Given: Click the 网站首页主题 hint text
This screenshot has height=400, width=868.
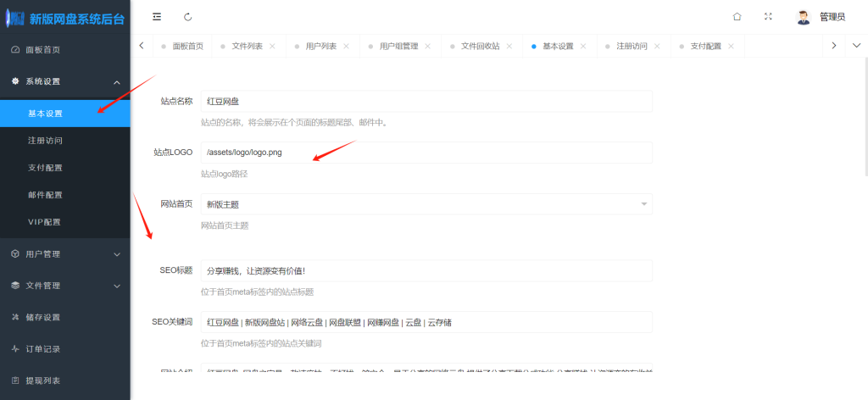Looking at the screenshot, I should click(225, 225).
